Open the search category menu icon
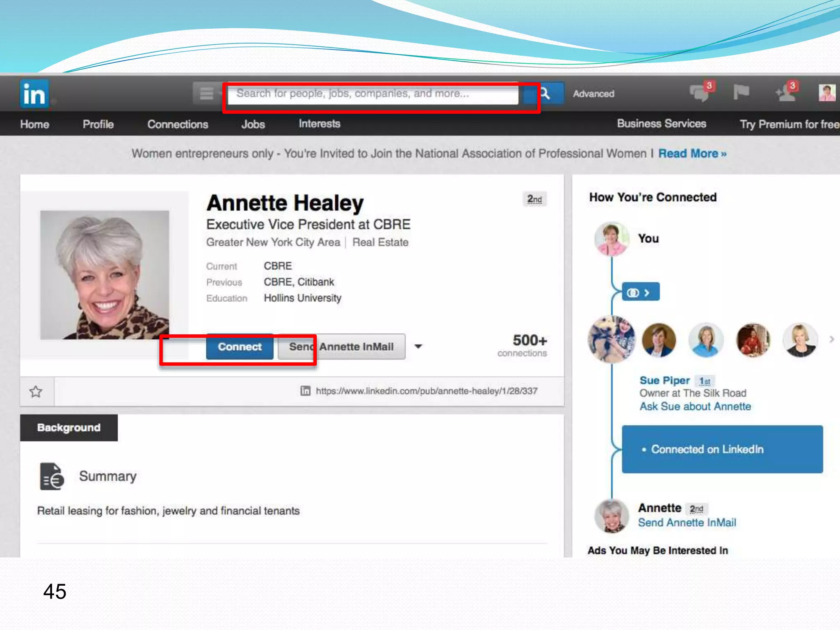 (206, 94)
